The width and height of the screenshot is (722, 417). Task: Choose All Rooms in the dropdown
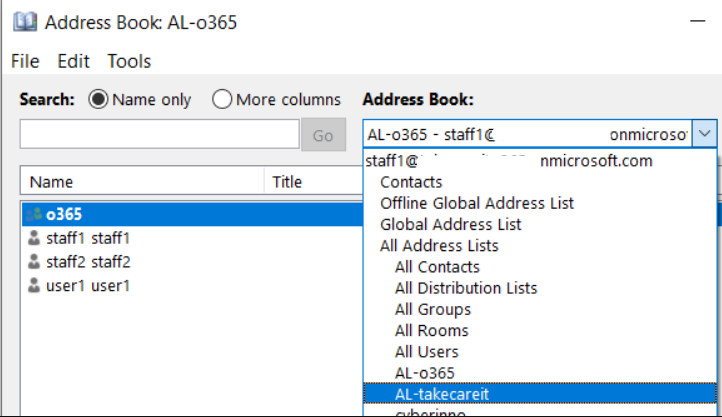540,330
